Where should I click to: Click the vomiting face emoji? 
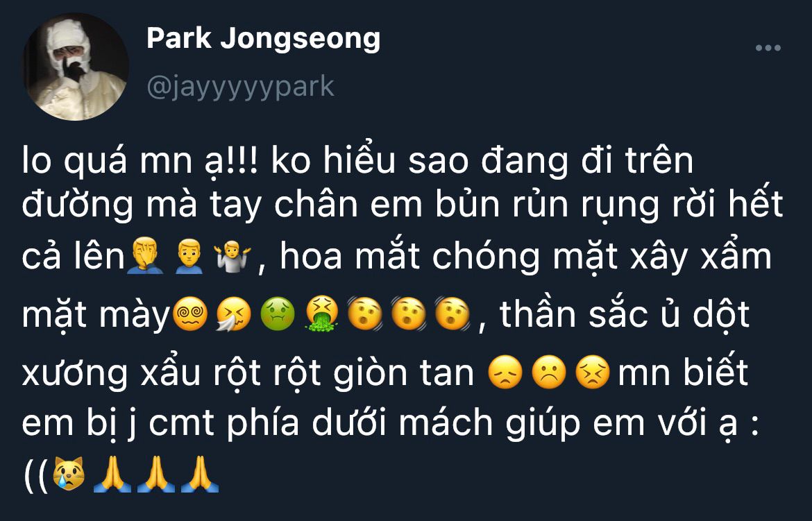[x=321, y=314]
